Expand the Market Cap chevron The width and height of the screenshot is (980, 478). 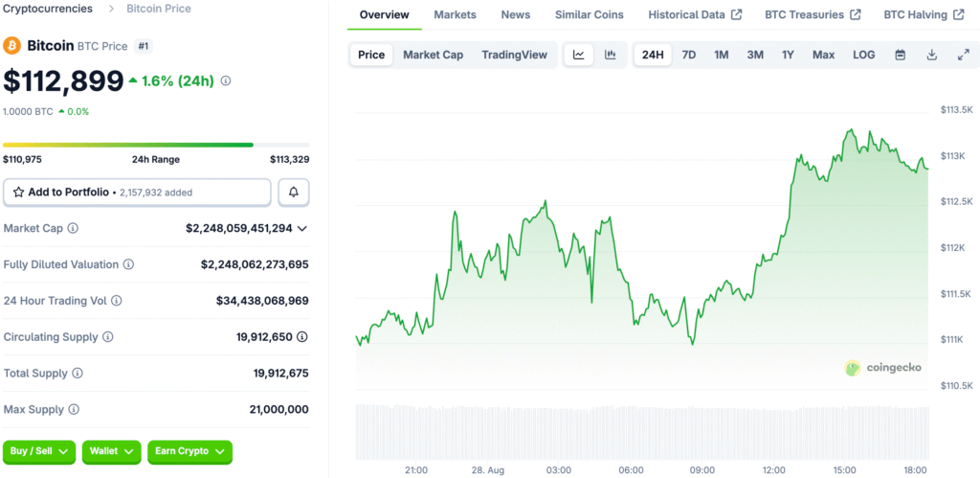click(302, 228)
